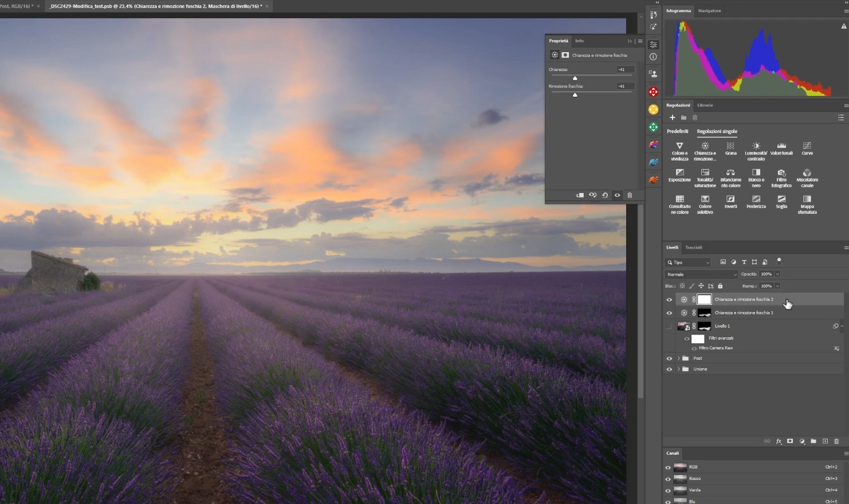Hide the Chiarezza e rimozione foschia 2 layer
The height and width of the screenshot is (504, 849).
point(669,300)
